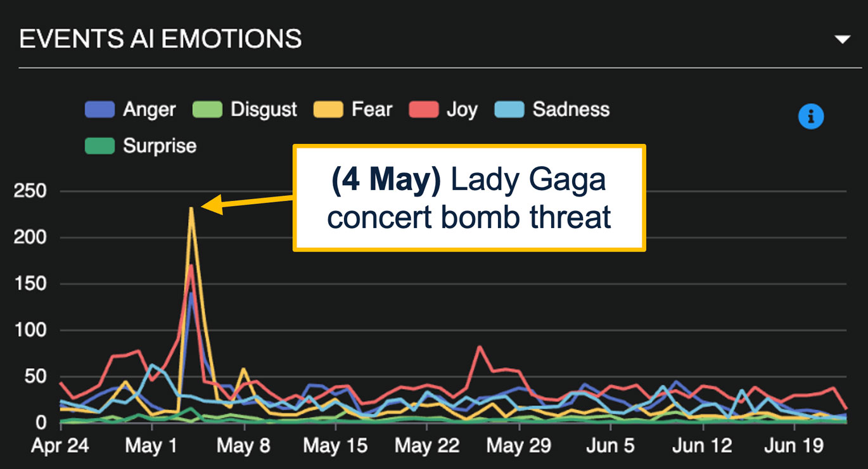Screen dimensions: 868x469
Task: Select the May 8 x-axis label
Action: point(244,446)
